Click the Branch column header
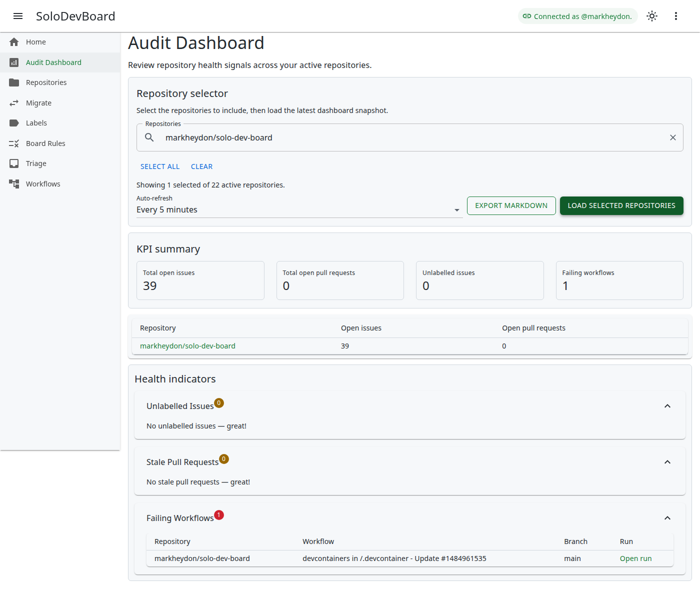This screenshot has width=700, height=589. click(x=575, y=541)
